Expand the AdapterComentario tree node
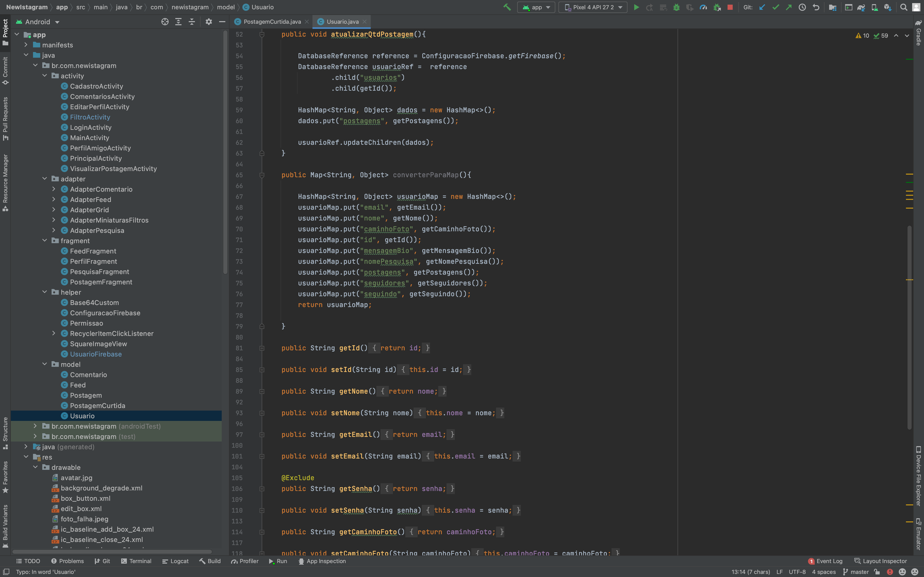This screenshot has height=577, width=924. click(54, 189)
